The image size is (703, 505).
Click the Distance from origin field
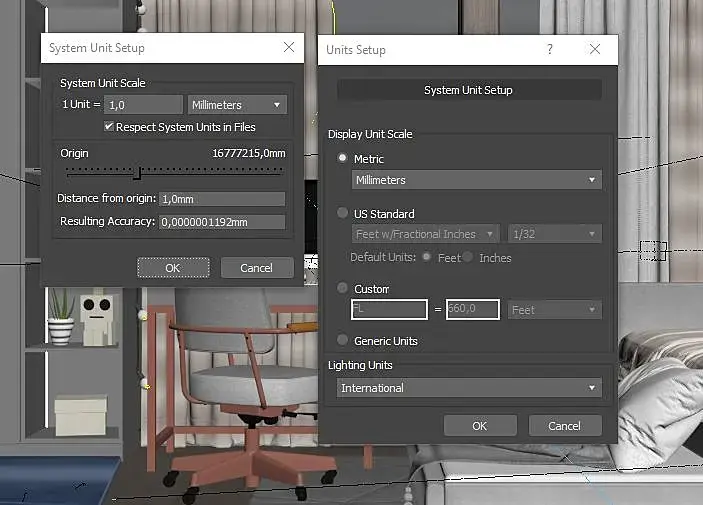click(222, 199)
